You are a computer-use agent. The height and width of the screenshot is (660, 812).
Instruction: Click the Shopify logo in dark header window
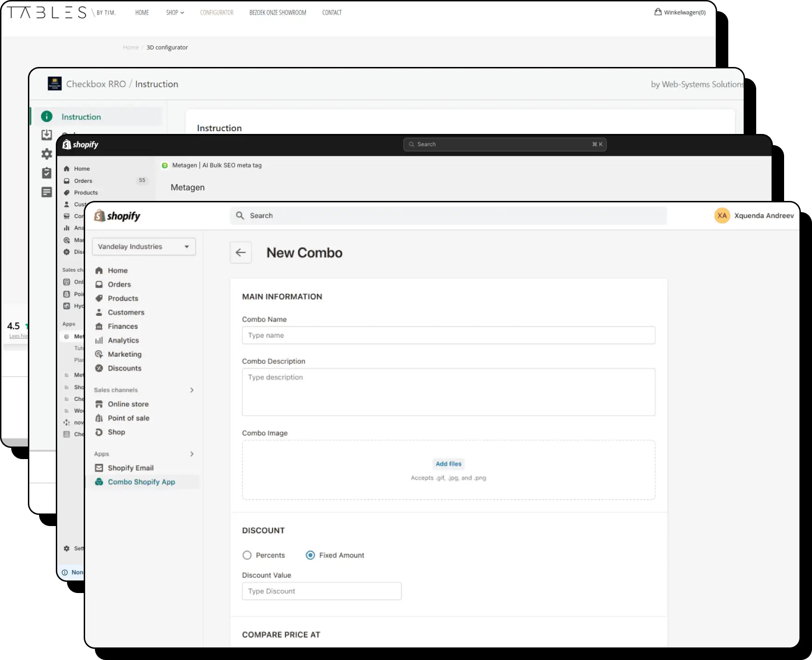tap(80, 145)
